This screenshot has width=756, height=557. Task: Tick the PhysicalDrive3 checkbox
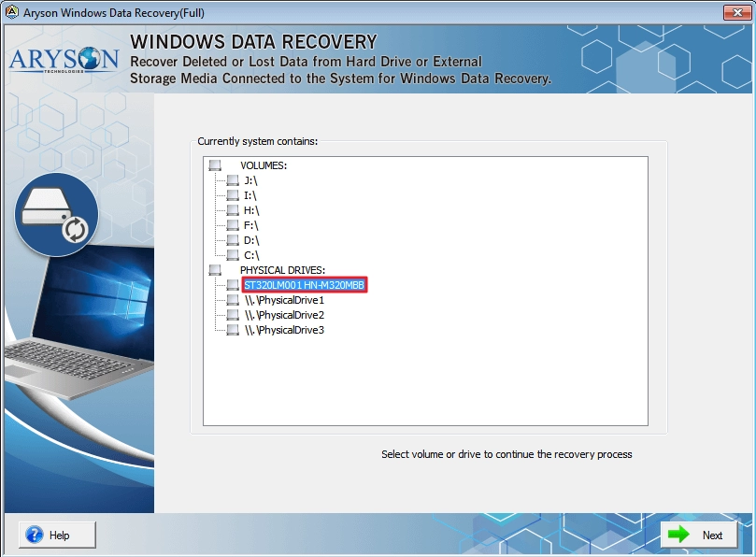coord(233,330)
